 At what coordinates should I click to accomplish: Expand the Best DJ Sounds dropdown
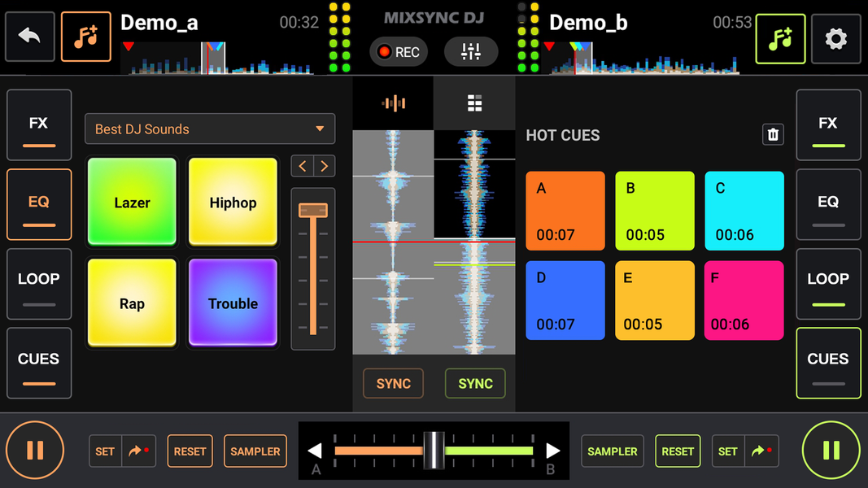[210, 129]
